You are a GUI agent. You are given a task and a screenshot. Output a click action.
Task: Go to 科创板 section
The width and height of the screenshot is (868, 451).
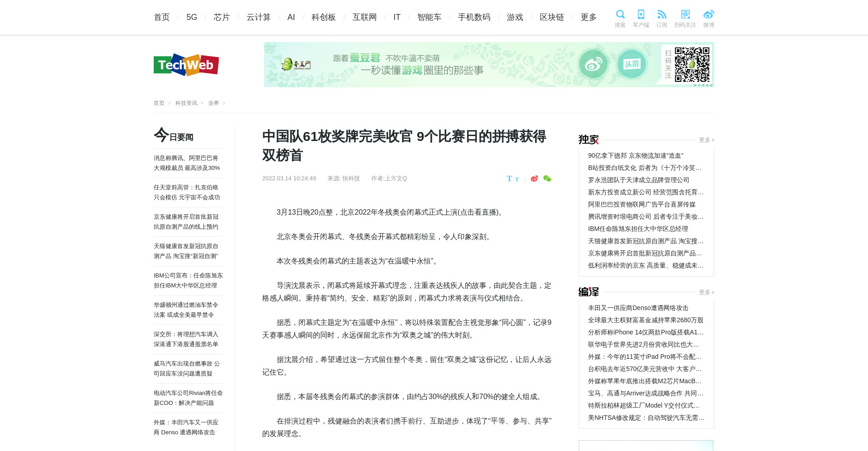point(324,17)
